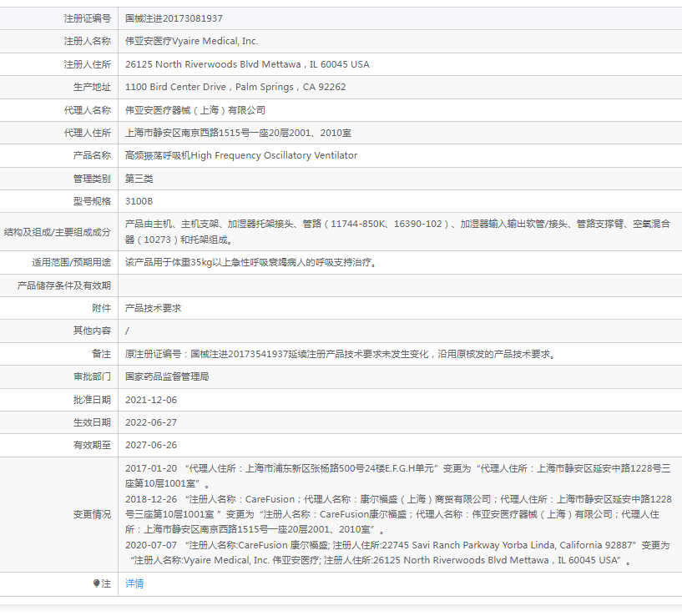
Task: Click the 2018-12-26 change record entry
Action: tap(397, 514)
